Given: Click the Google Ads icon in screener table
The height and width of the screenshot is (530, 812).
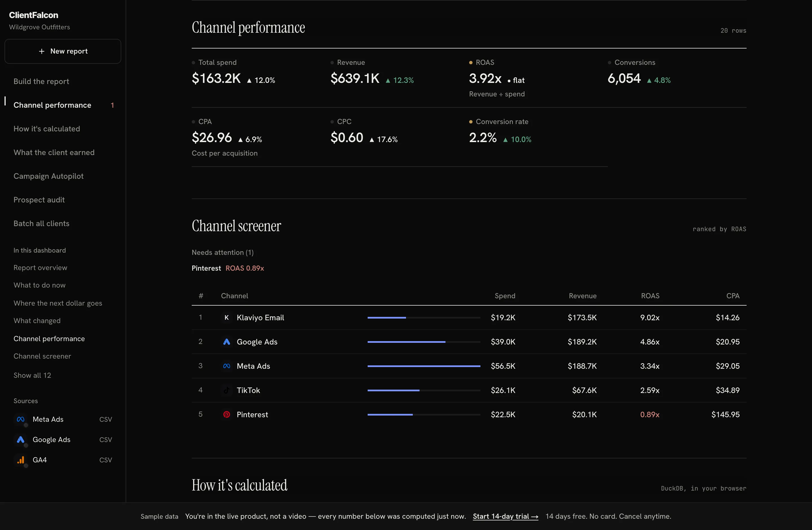Looking at the screenshot, I should (x=226, y=342).
